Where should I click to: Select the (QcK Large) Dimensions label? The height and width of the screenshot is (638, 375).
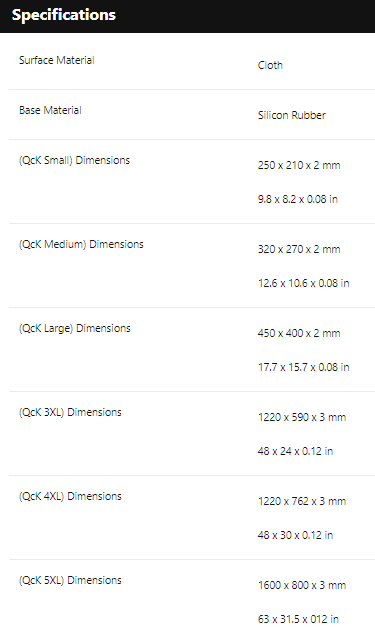(x=75, y=328)
